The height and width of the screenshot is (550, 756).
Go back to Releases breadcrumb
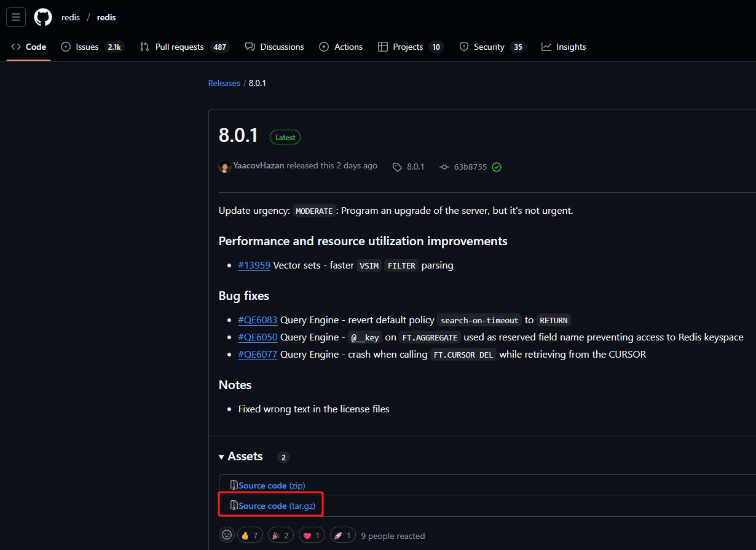coord(224,83)
